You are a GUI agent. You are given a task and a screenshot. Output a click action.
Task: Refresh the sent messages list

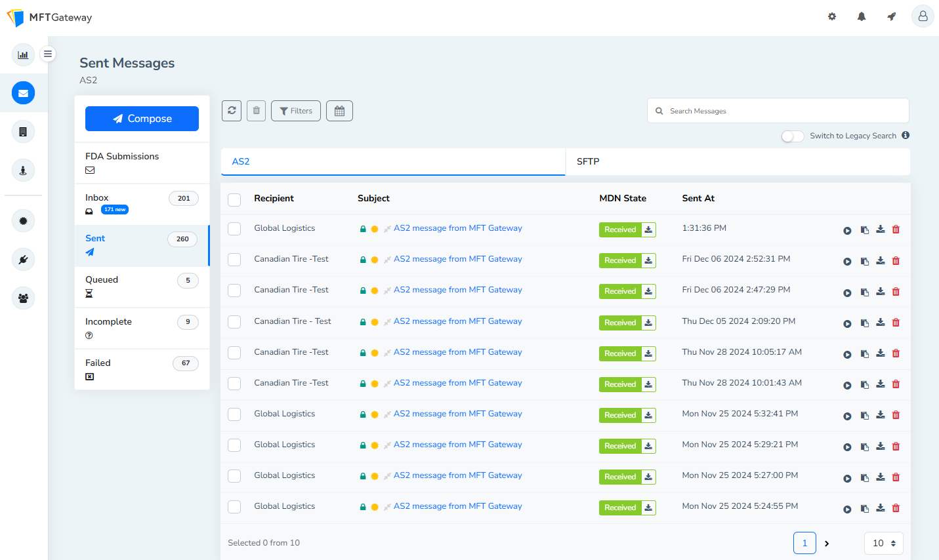tap(232, 111)
